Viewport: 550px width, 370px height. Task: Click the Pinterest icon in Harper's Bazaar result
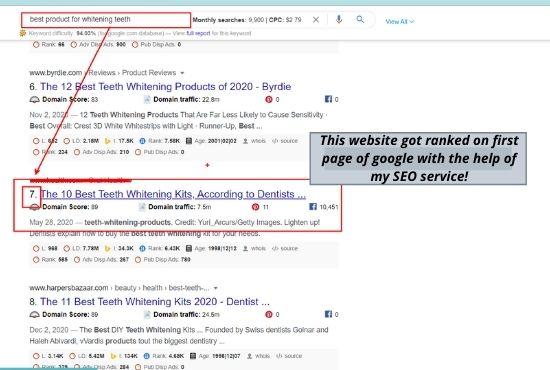[x=269, y=315]
